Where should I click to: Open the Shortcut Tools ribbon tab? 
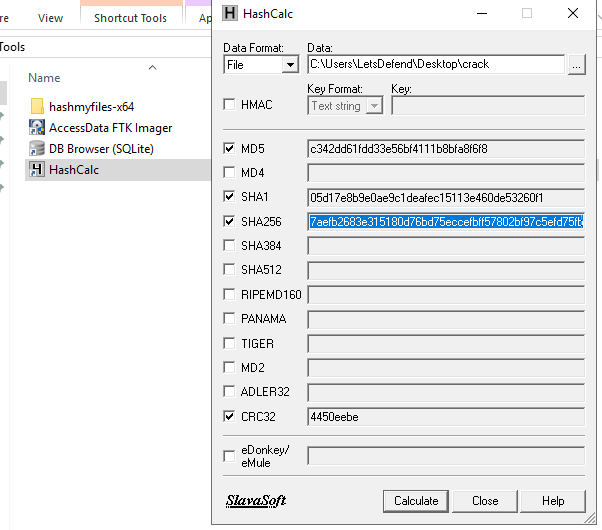(131, 18)
